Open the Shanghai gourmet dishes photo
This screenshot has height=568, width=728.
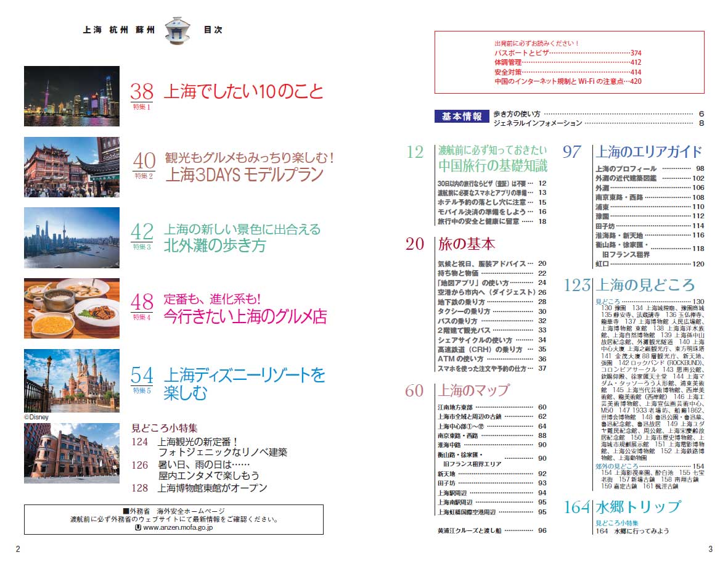[x=72, y=308]
